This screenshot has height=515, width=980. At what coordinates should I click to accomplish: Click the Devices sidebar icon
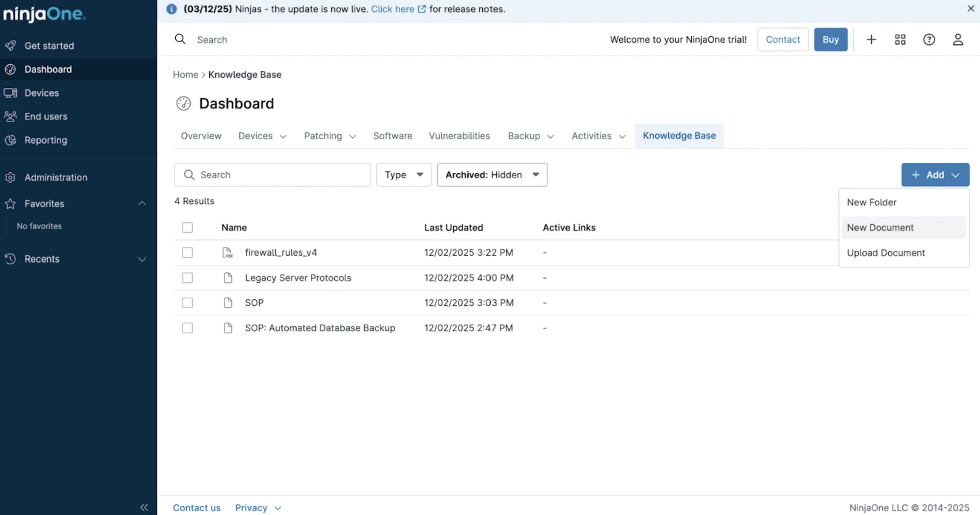(x=10, y=93)
